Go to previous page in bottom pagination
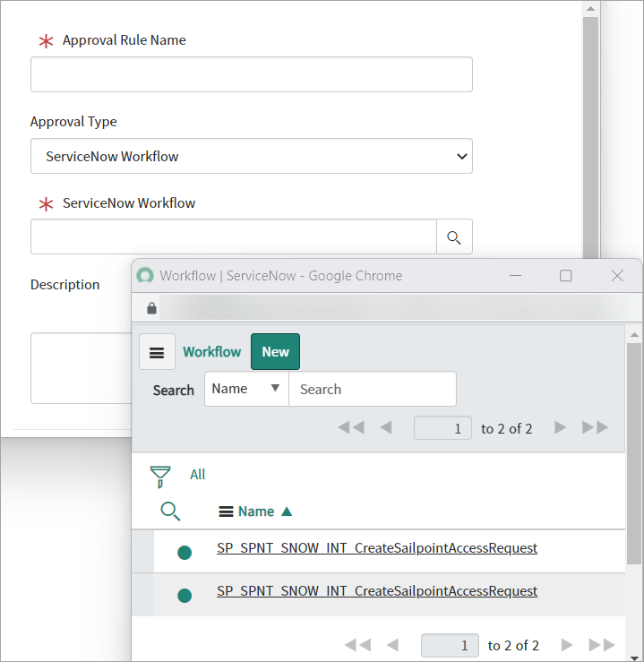Viewport: 644px width, 662px height. coord(393,645)
